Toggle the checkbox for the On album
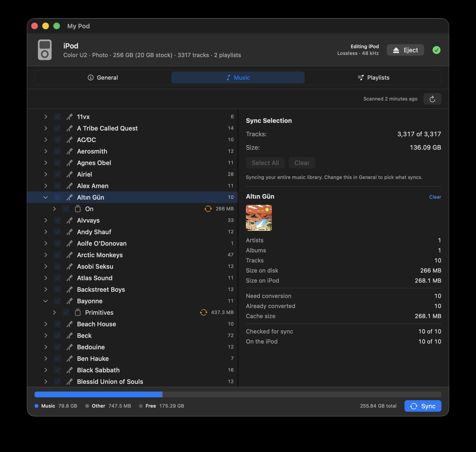The width and height of the screenshot is (476, 452). [66, 209]
